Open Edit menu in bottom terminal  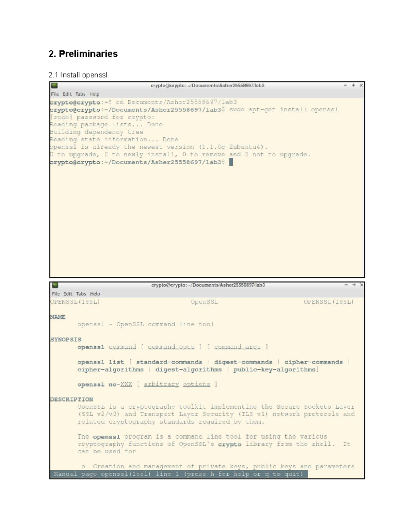click(68, 294)
